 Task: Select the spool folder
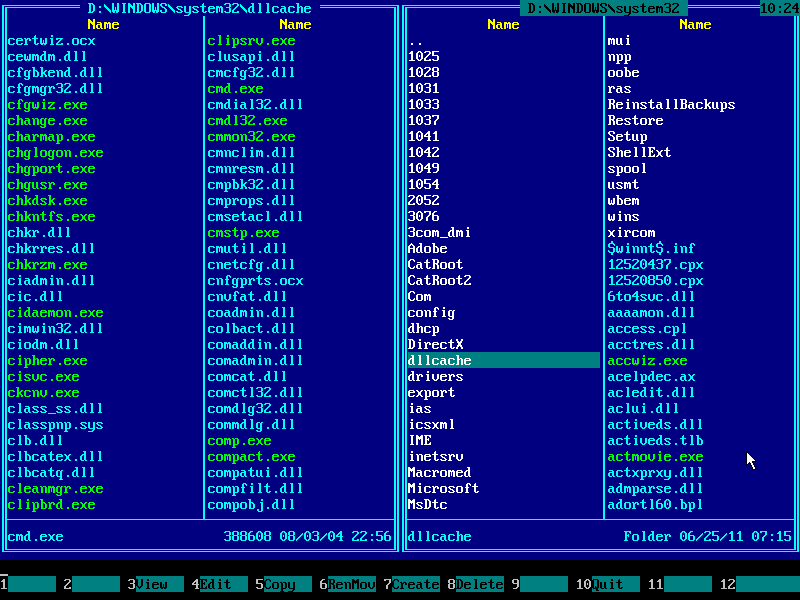pyautogui.click(x=628, y=168)
